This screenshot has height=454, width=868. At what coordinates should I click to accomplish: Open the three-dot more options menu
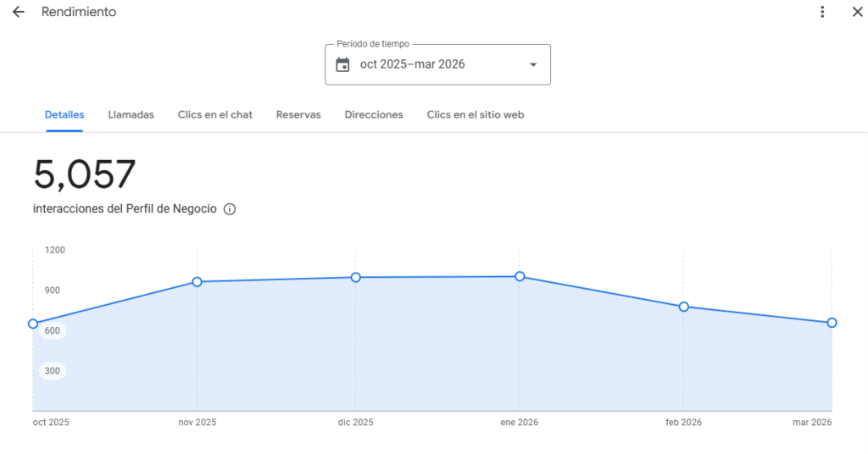pyautogui.click(x=822, y=12)
